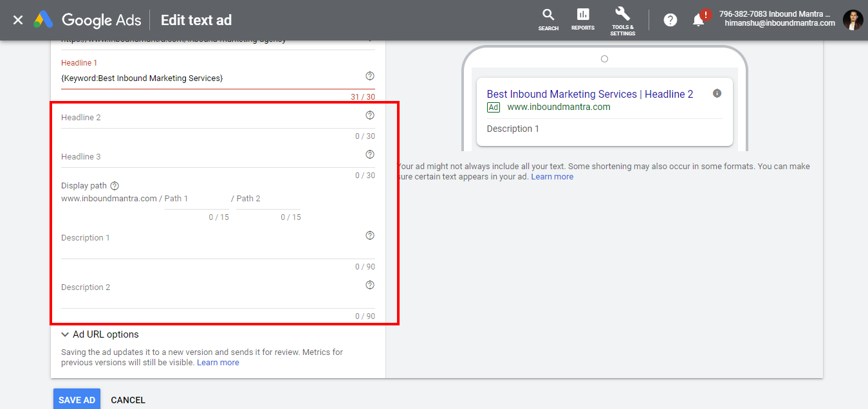868x409 pixels.
Task: Open the notifications bell
Action: point(699,20)
